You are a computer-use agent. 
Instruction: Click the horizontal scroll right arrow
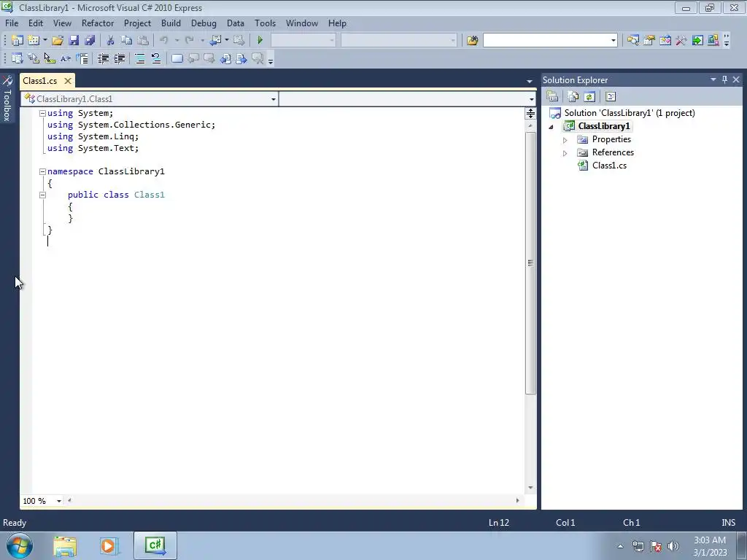click(517, 500)
